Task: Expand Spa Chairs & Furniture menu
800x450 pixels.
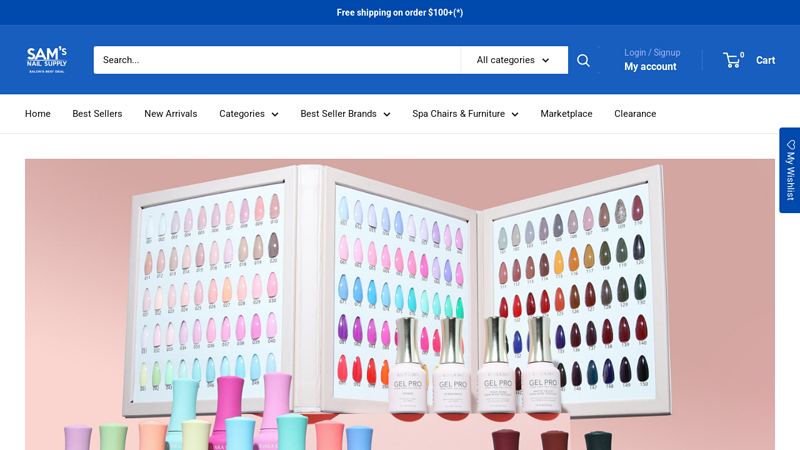Action: [465, 114]
